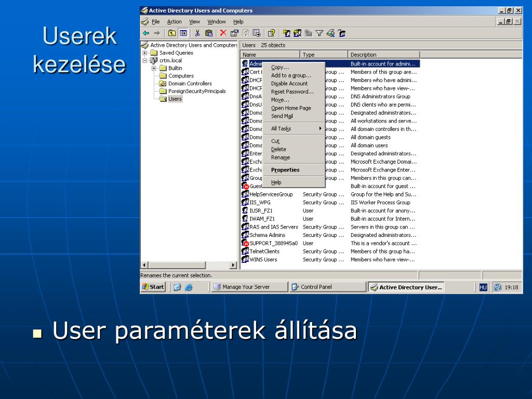The width and height of the screenshot is (532, 399).
Task: Click the Start button
Action: pos(153,287)
